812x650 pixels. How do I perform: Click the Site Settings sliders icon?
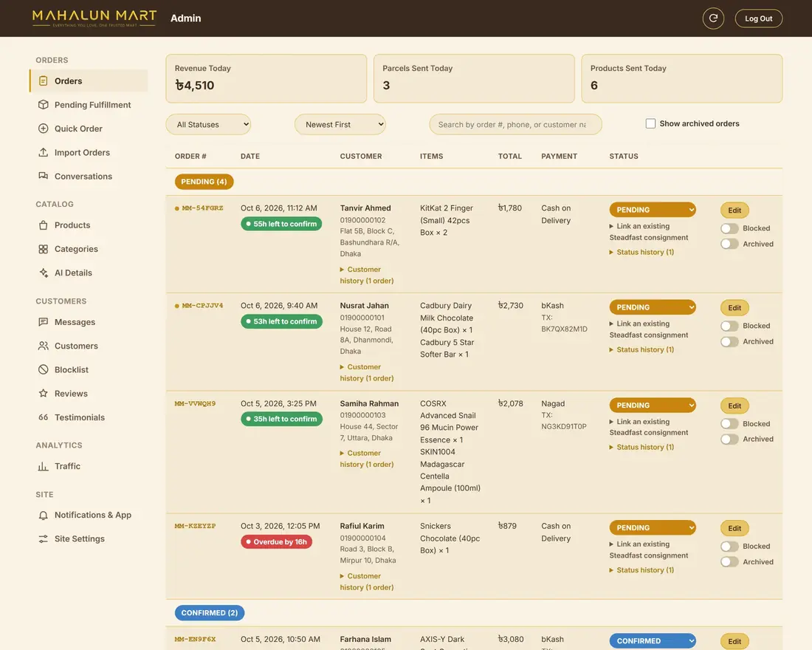click(44, 538)
